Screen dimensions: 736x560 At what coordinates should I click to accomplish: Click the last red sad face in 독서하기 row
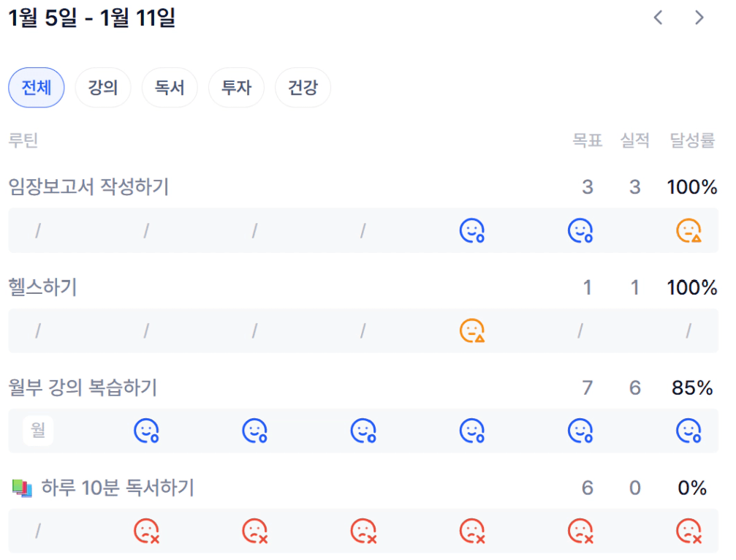(688, 531)
